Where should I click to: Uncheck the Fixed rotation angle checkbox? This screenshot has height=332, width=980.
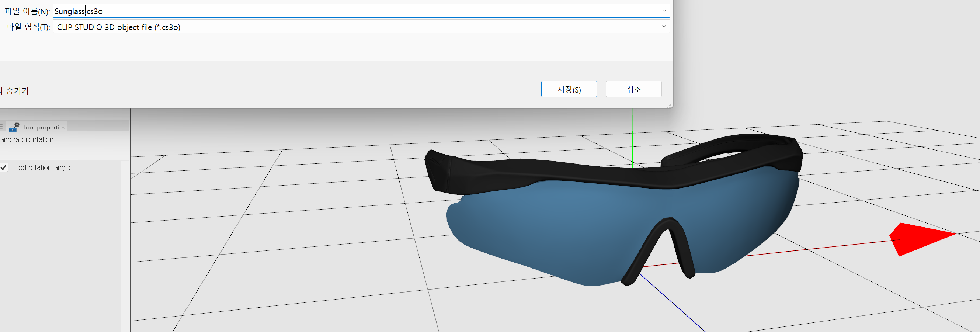click(4, 167)
